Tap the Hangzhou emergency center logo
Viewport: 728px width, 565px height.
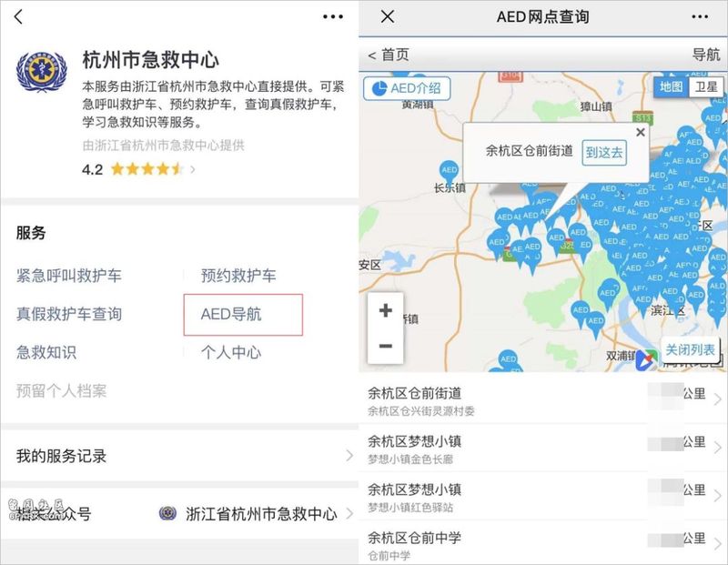pos(42,72)
